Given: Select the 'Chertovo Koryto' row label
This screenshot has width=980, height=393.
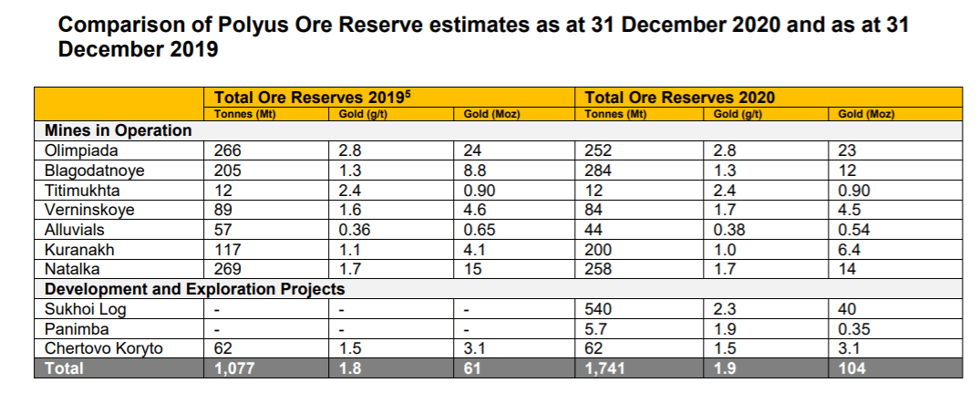Looking at the screenshot, I should 103,348.
